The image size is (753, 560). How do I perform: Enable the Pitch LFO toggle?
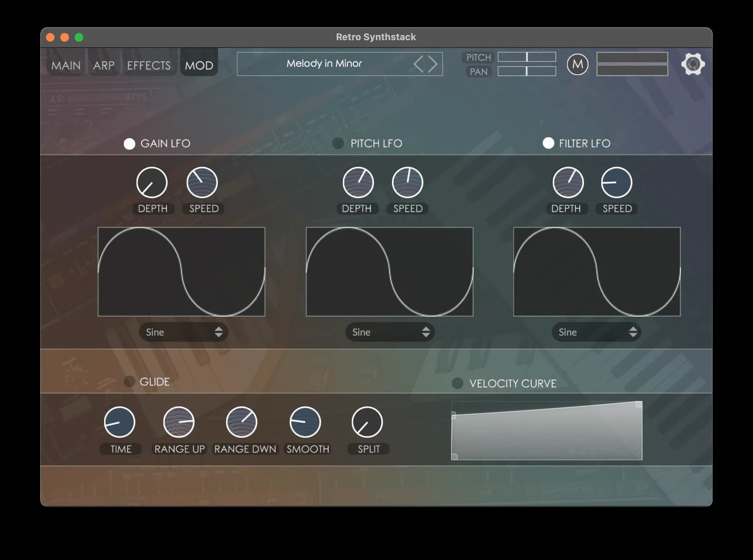(x=338, y=143)
